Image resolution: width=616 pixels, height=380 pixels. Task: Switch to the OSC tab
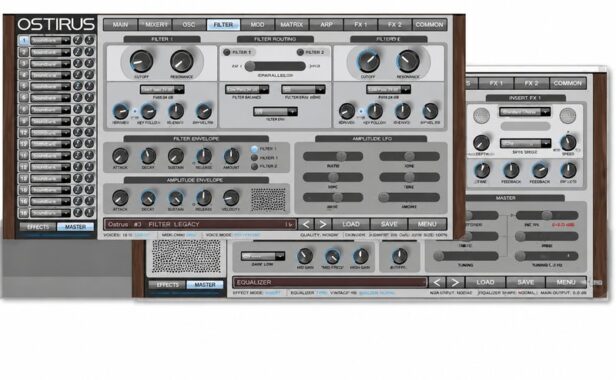click(189, 24)
